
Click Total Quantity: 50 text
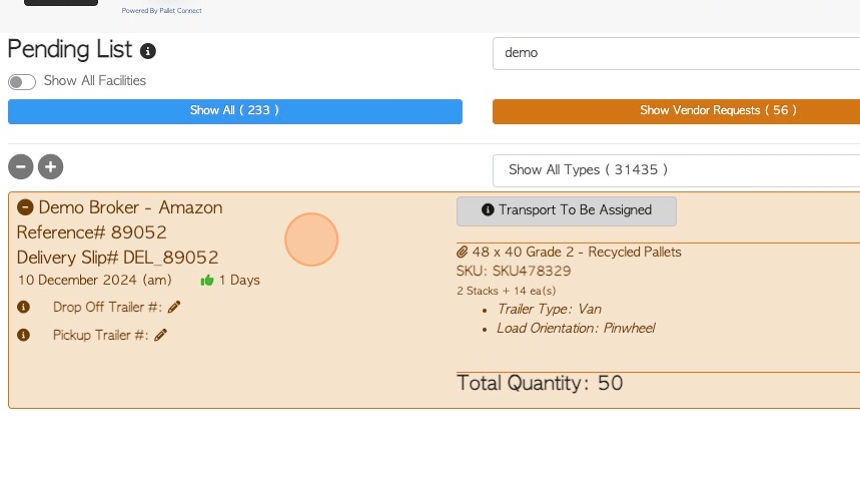[x=540, y=383]
